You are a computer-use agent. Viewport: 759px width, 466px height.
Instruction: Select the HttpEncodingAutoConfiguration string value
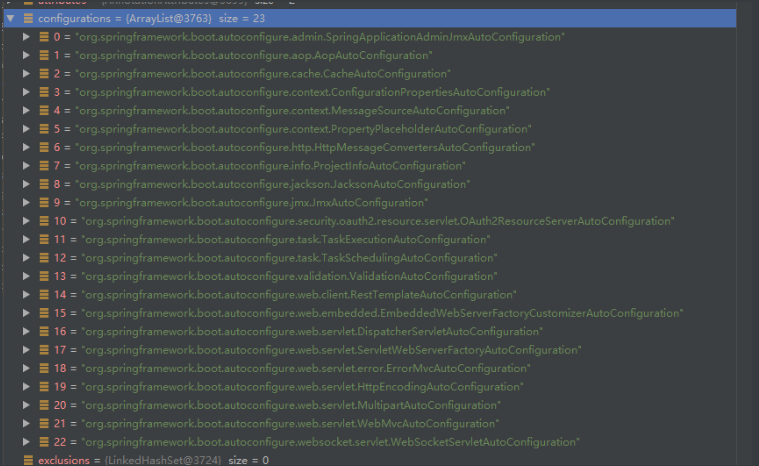[x=303, y=386]
